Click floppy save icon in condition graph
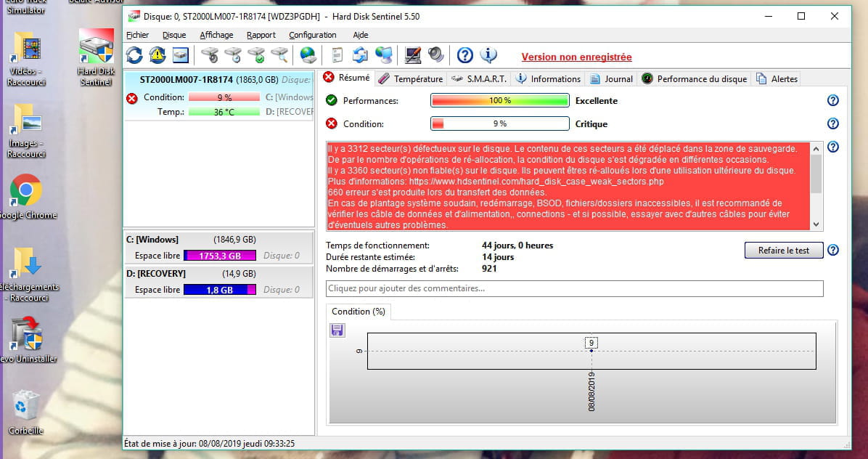Image resolution: width=868 pixels, height=459 pixels. click(x=337, y=330)
